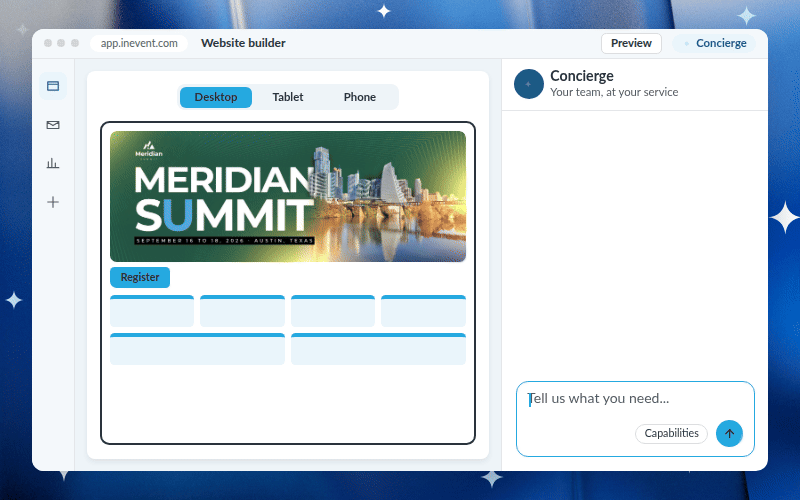Click the Concierge avatar icon
This screenshot has height=500, width=800.
click(529, 84)
